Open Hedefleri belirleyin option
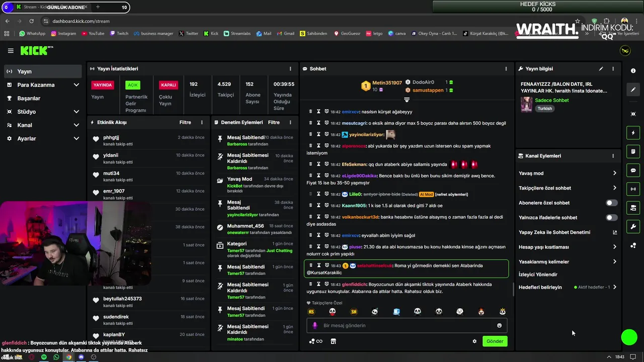The height and width of the screenshot is (362, 644). [568, 287]
